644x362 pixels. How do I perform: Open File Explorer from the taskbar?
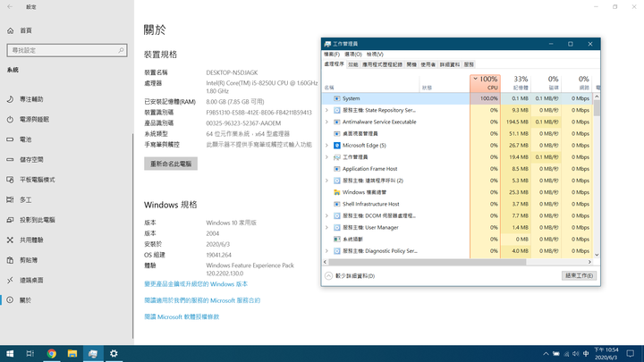[x=72, y=353]
